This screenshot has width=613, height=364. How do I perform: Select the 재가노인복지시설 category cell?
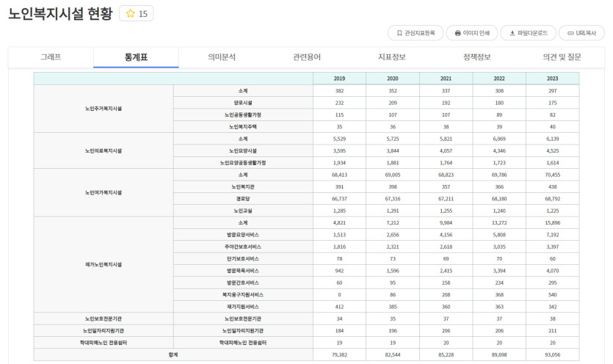[x=104, y=265]
